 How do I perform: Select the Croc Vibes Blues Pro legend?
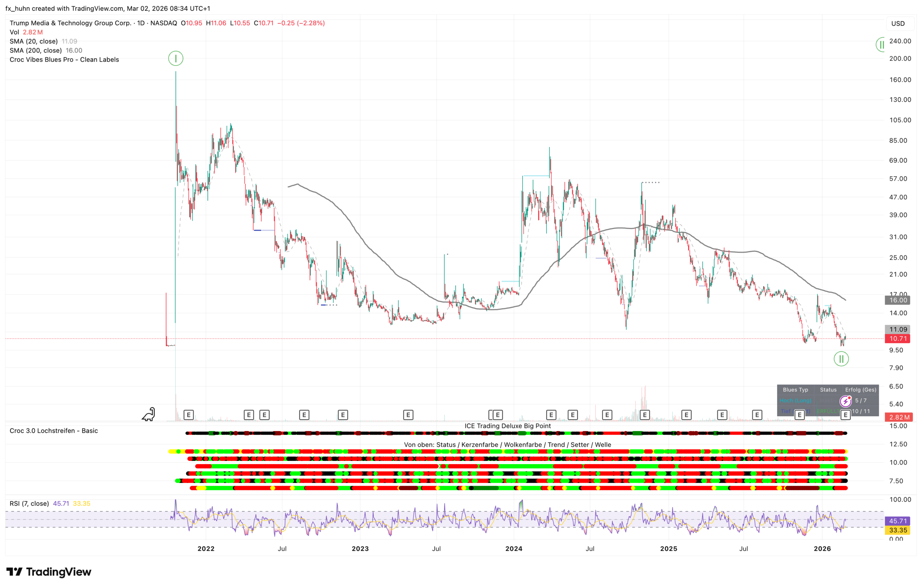(x=64, y=60)
